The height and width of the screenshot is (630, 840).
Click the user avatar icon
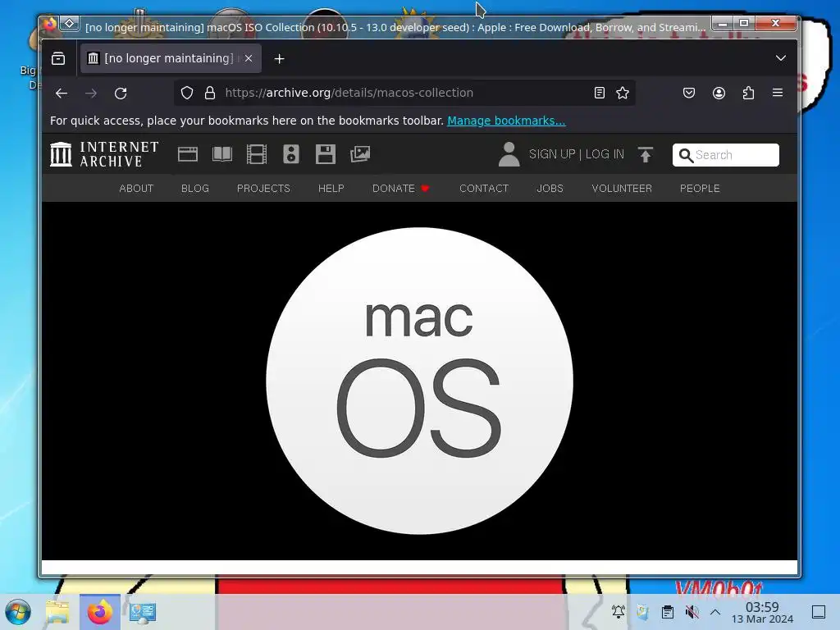[x=509, y=154]
